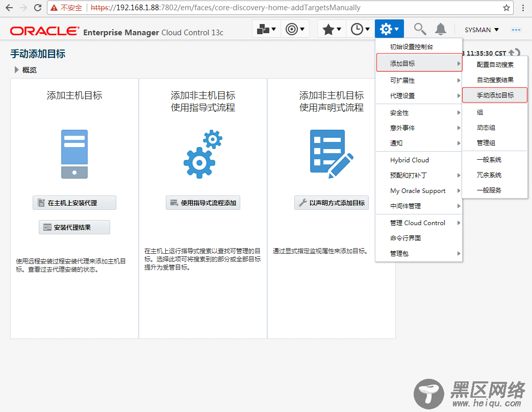This screenshot has height=412, width=532.
Task: Expand the 意外事件 submenu
Action: coord(419,128)
